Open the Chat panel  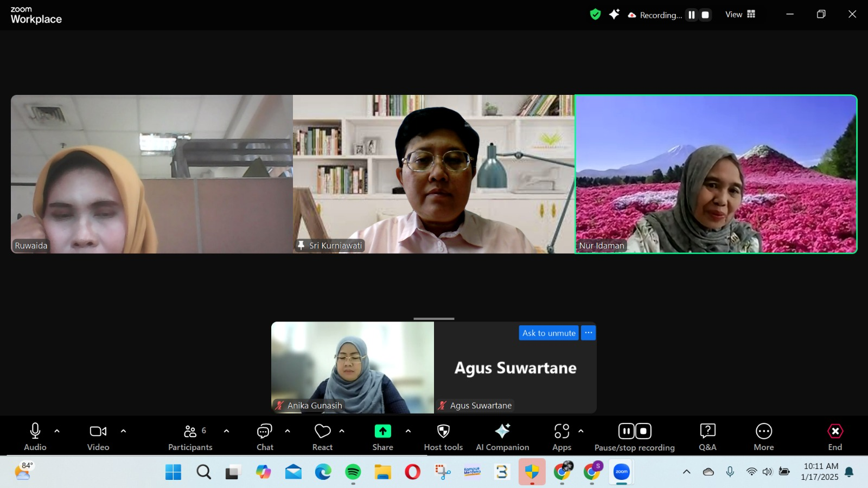pyautogui.click(x=265, y=436)
